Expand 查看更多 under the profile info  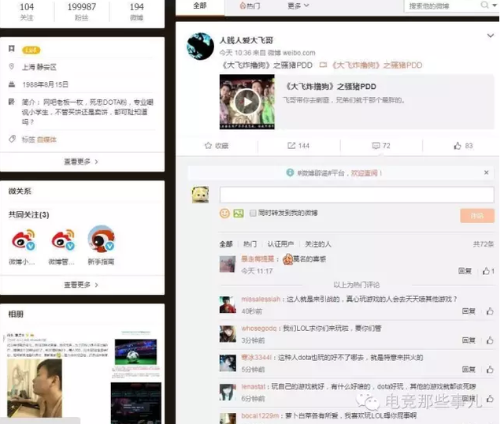coord(81,162)
